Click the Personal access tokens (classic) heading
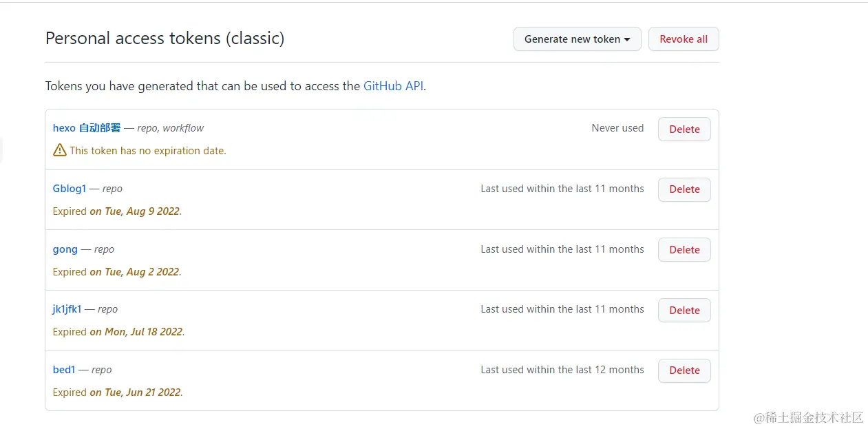The image size is (868, 429). pyautogui.click(x=165, y=39)
